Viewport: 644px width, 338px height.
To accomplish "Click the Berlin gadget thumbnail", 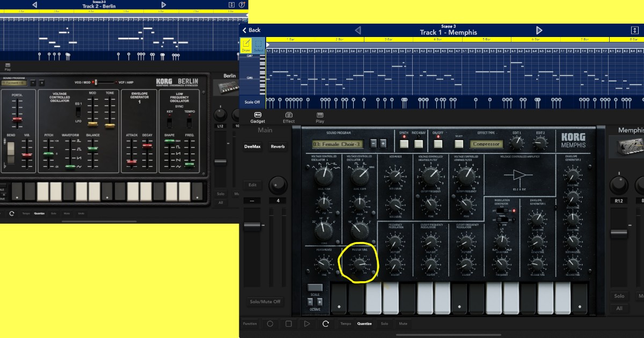I will coord(226,88).
